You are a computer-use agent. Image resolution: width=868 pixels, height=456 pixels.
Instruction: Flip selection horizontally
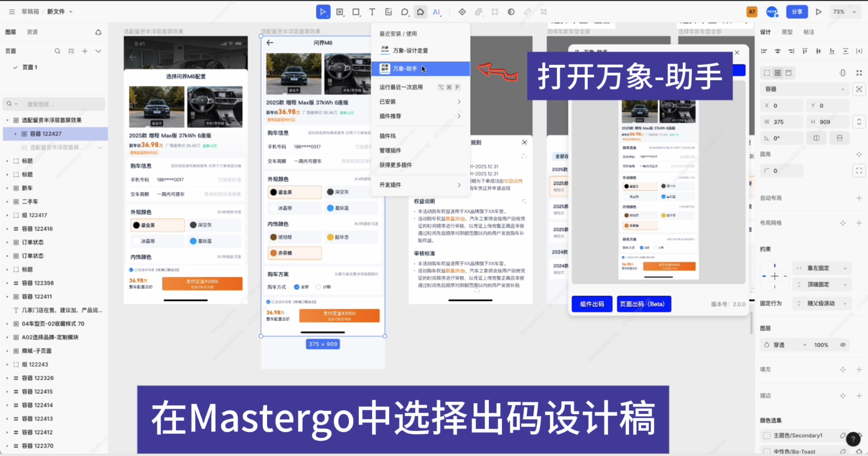pos(817,138)
